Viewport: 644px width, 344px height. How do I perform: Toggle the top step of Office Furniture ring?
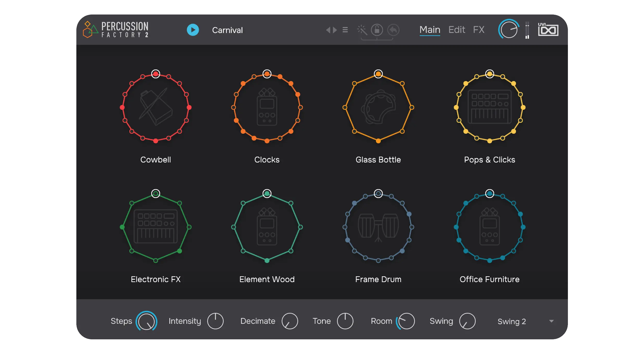489,193
